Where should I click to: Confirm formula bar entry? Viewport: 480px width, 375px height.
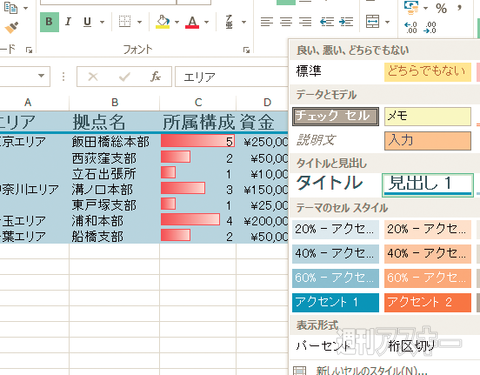click(x=124, y=77)
